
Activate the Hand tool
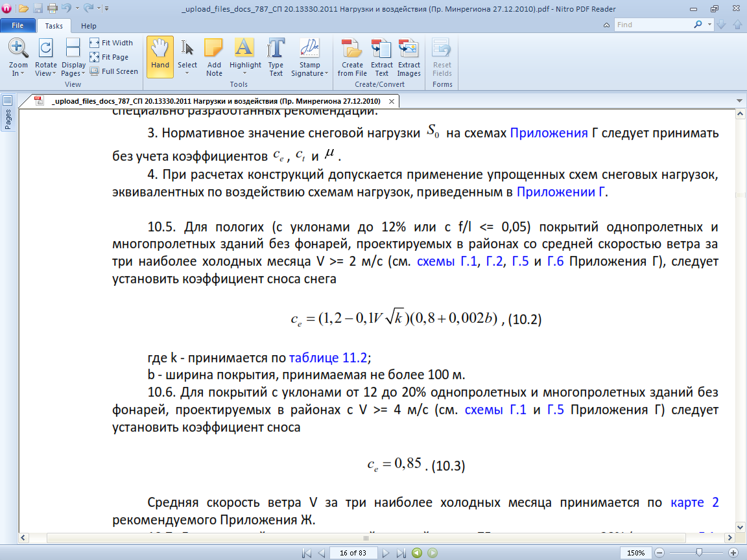click(160, 57)
